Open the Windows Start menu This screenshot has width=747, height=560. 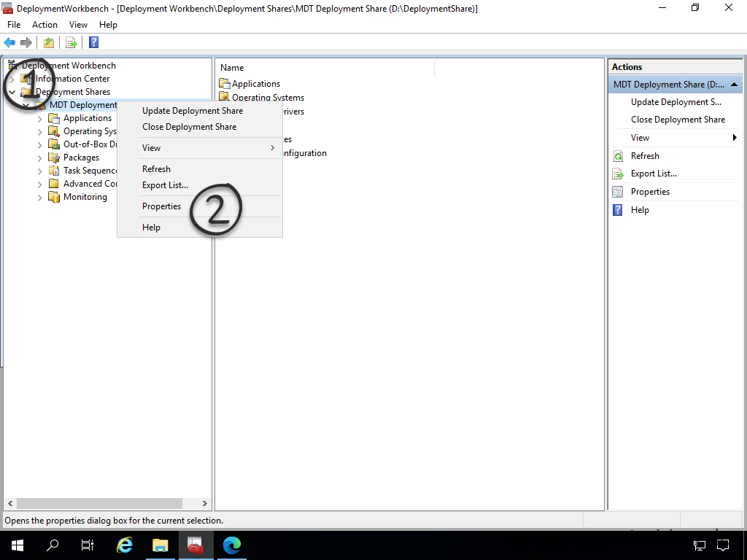18,545
